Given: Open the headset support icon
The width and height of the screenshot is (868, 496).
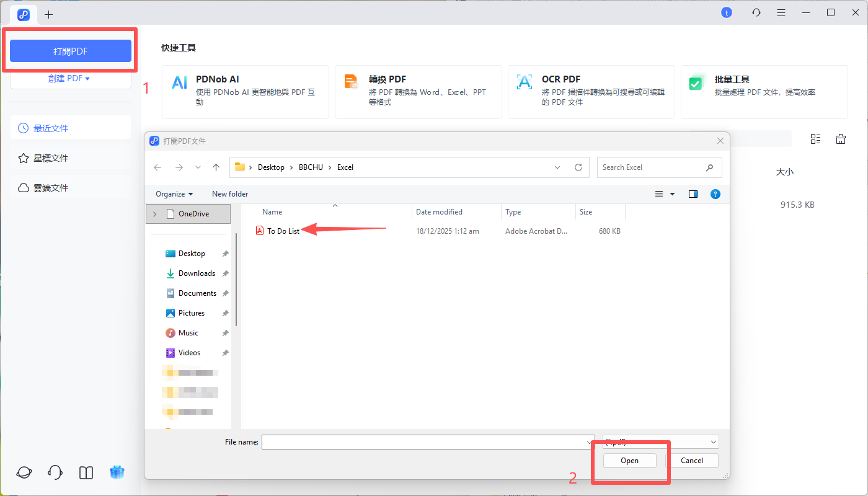Looking at the screenshot, I should coord(55,472).
